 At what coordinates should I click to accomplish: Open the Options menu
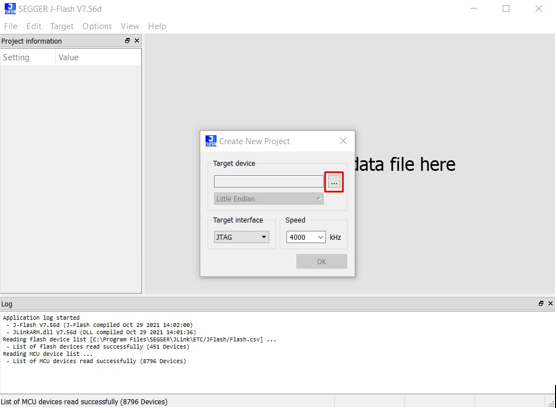click(x=97, y=26)
